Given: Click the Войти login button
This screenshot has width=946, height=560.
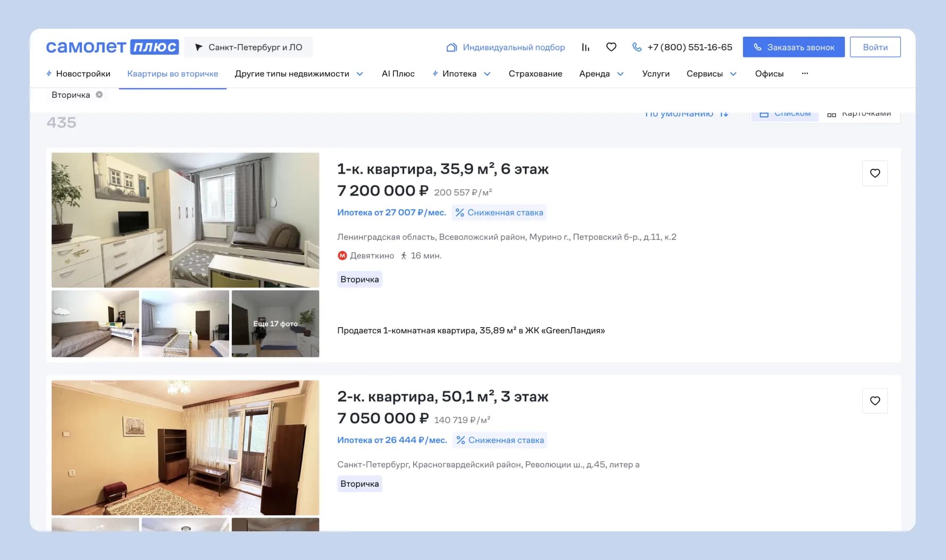Looking at the screenshot, I should click(x=875, y=47).
